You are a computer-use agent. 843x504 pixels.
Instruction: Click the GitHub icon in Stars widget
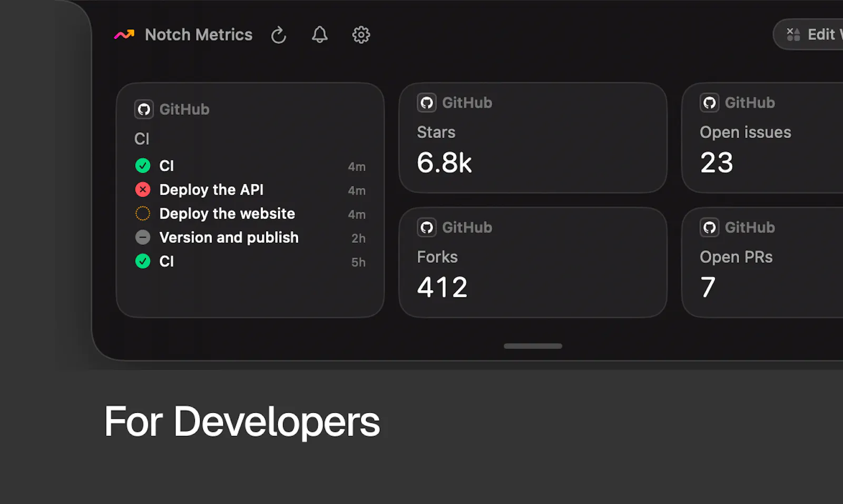pos(427,103)
